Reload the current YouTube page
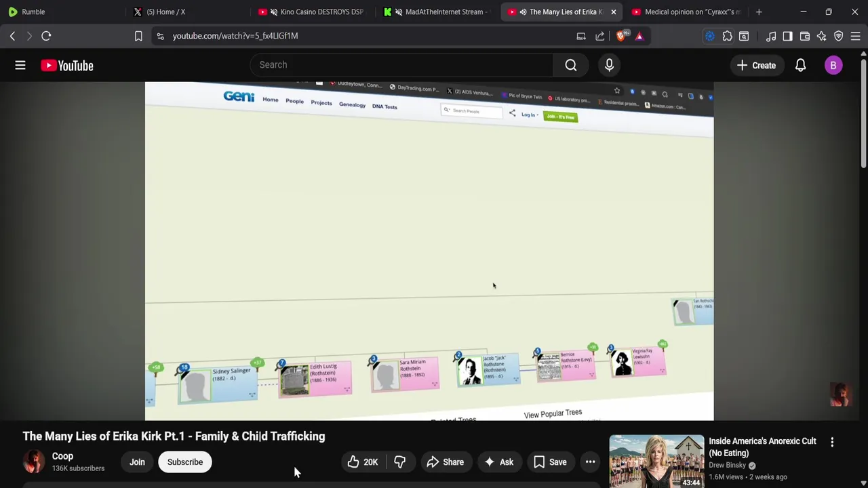 46,36
